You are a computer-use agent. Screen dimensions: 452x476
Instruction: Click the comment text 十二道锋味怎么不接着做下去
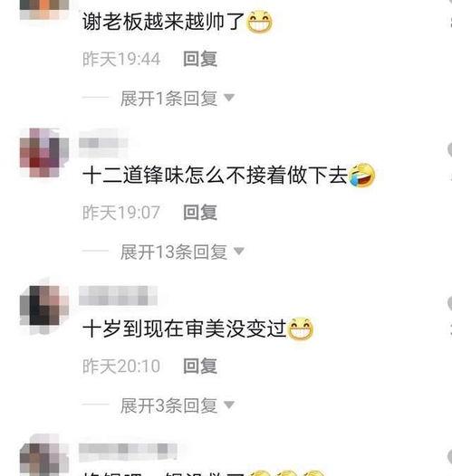(x=215, y=176)
